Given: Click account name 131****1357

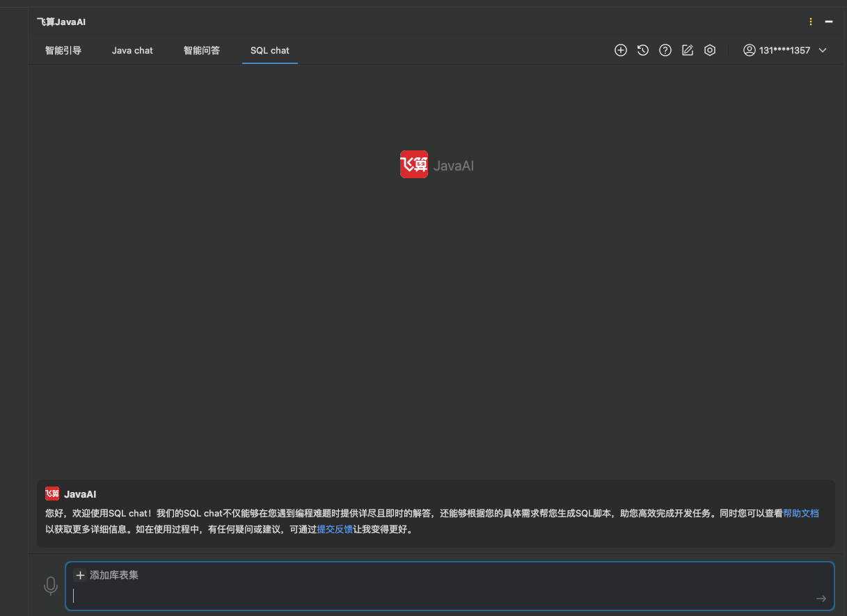Looking at the screenshot, I should point(785,50).
